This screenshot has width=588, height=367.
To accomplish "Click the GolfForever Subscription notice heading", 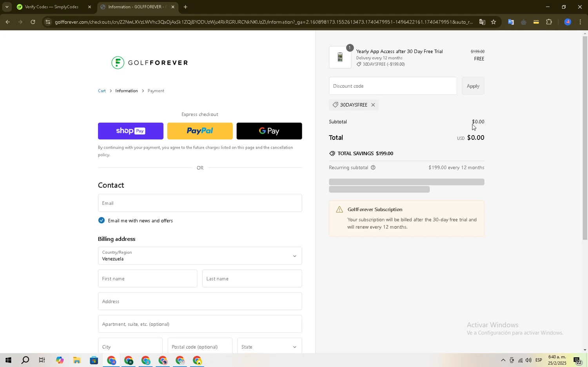I will [x=375, y=210].
